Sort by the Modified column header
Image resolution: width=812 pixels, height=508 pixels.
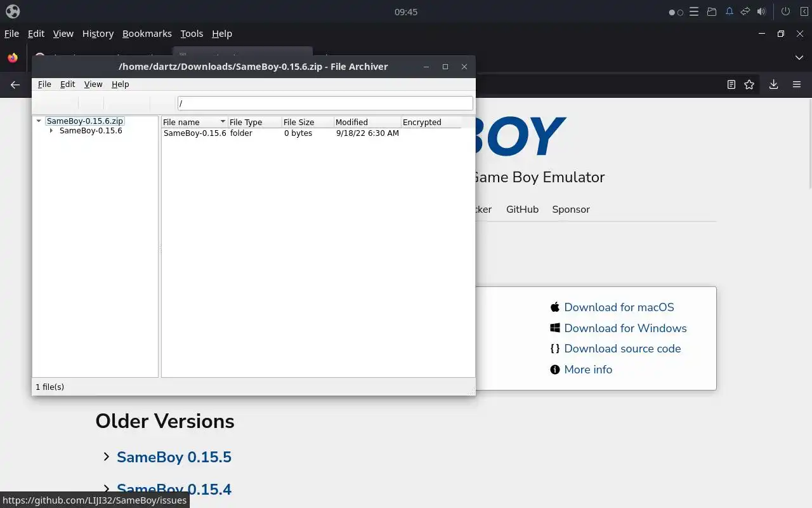coord(367,122)
